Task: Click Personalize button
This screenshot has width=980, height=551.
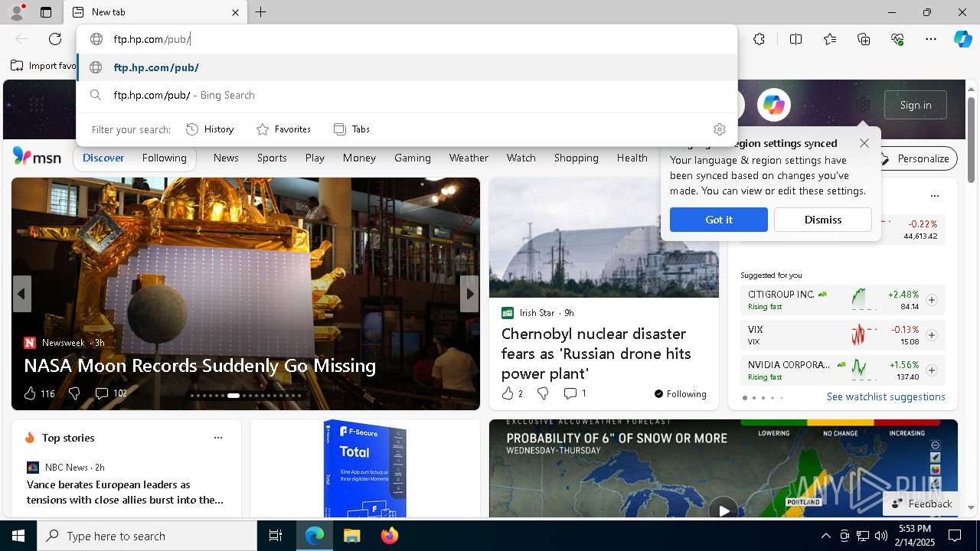Action: point(916,158)
